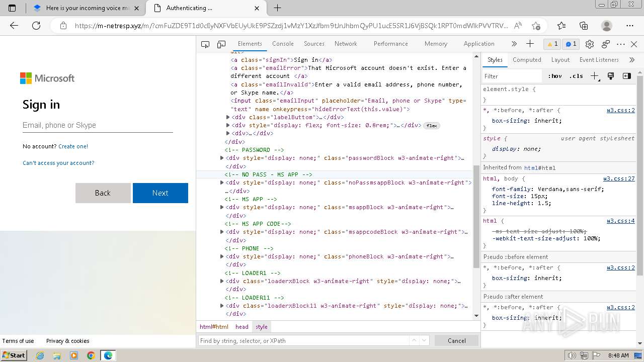This screenshot has width=644, height=362.
Task: Cancel the DOM search
Action: click(457, 340)
